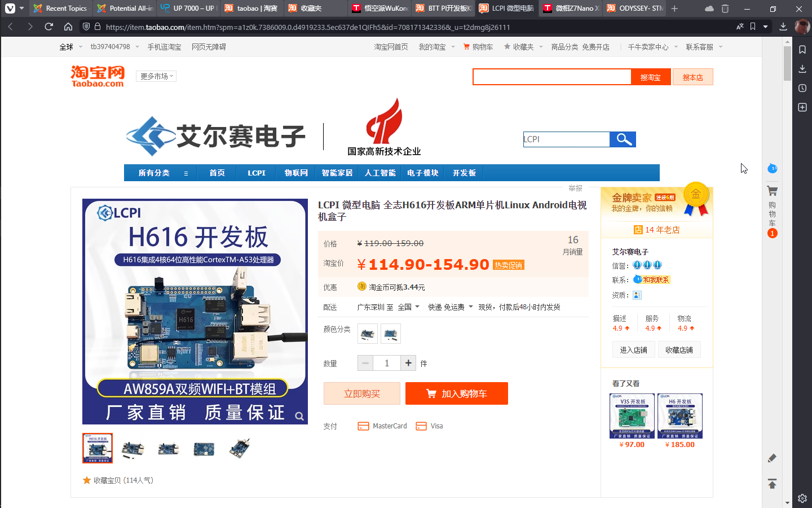The height and width of the screenshot is (508, 812).
Task: Expand the 联系客服 dropdown
Action: [704, 47]
